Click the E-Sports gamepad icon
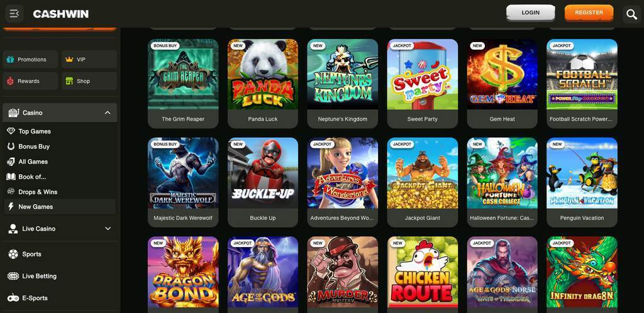 tap(13, 299)
